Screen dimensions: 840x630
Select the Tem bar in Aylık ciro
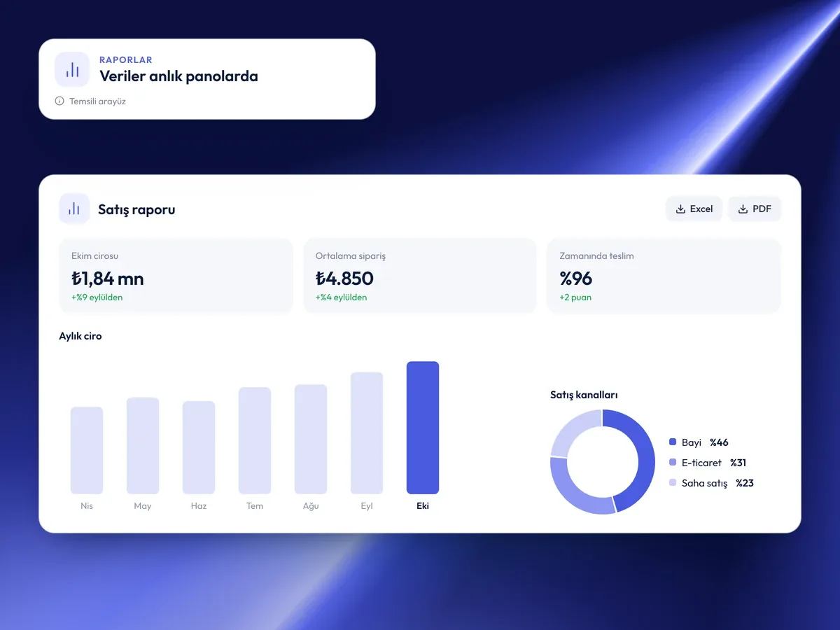pyautogui.click(x=255, y=441)
